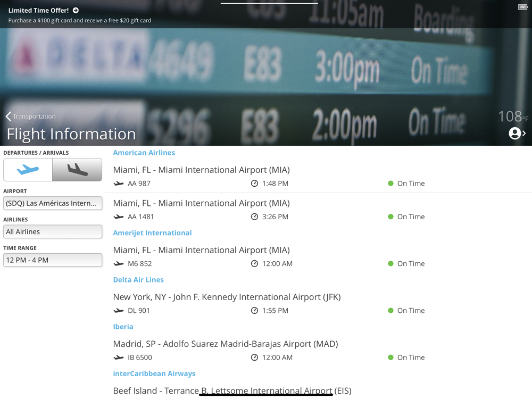The image size is (532, 399).
Task: Select the Madrid-Barajas Airport (MAD) row
Action: pos(226,344)
